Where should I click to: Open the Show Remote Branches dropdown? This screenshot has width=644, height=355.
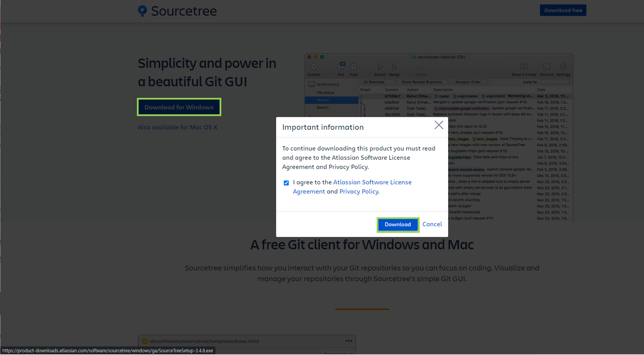(x=425, y=82)
